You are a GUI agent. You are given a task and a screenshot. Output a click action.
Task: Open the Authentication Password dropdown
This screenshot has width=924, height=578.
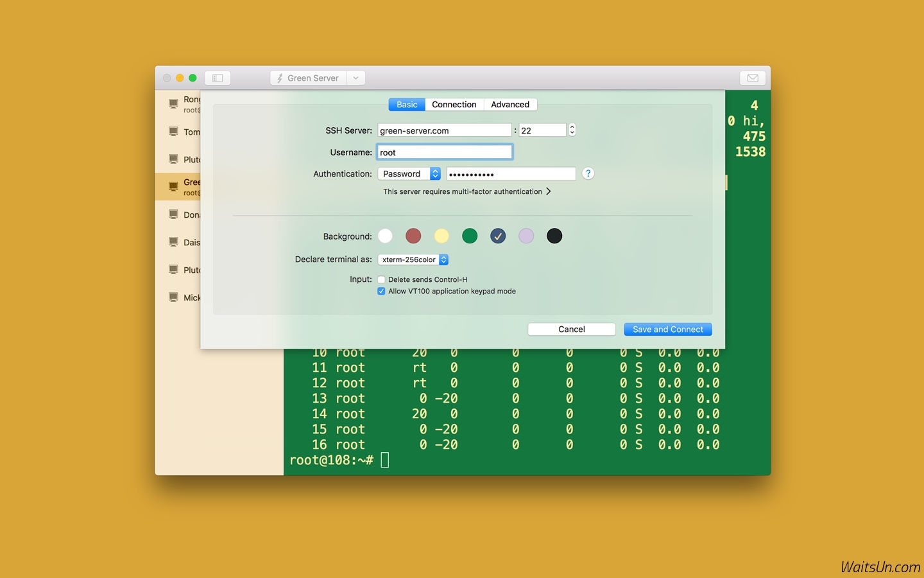click(x=409, y=174)
